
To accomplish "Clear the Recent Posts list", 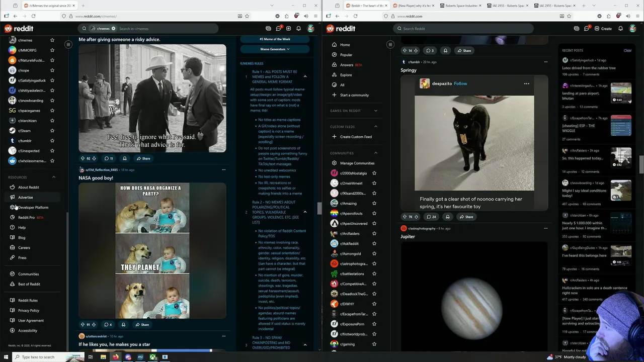I will click(x=627, y=50).
